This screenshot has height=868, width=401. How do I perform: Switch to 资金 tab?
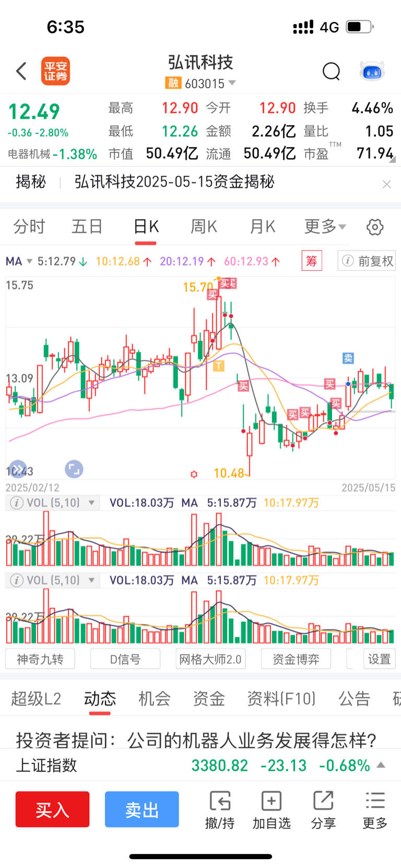209,698
